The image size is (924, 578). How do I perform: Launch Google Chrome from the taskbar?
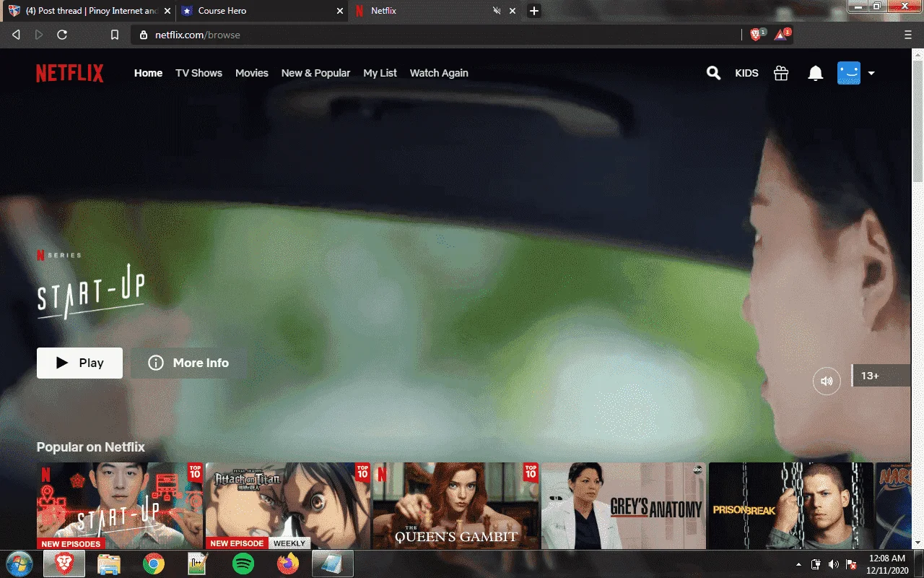[154, 564]
